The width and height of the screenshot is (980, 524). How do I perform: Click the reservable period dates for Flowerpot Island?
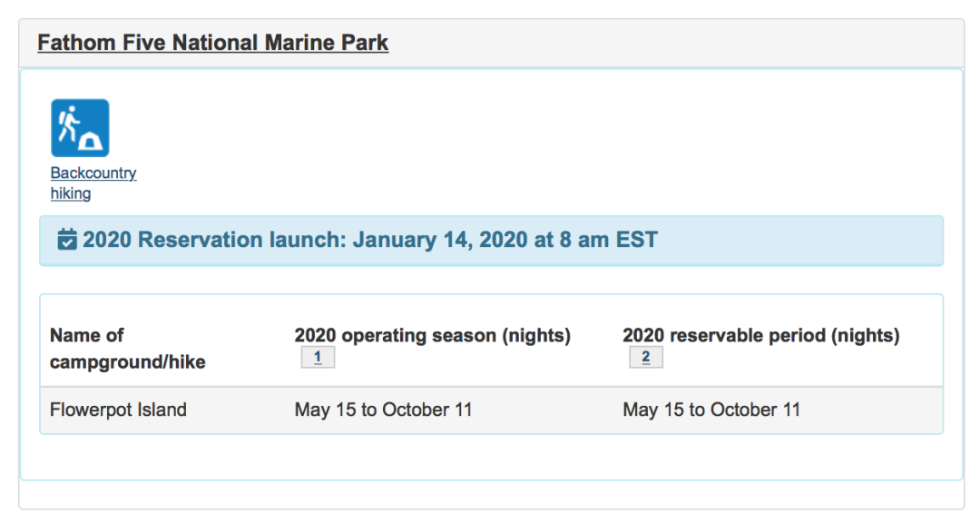click(711, 410)
